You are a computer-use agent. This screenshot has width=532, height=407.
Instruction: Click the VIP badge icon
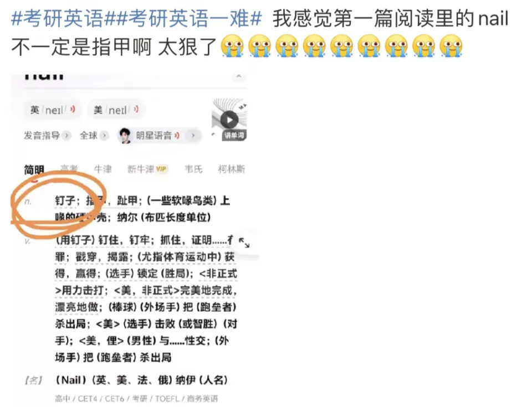[x=161, y=168]
